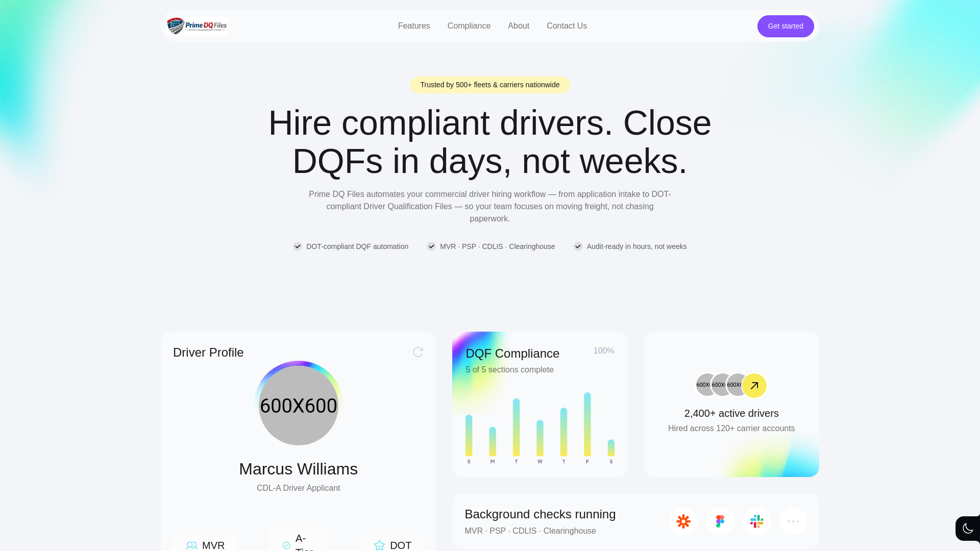This screenshot has width=980, height=551.
Task: Click Marcus Williams profile photo
Action: coord(299,406)
